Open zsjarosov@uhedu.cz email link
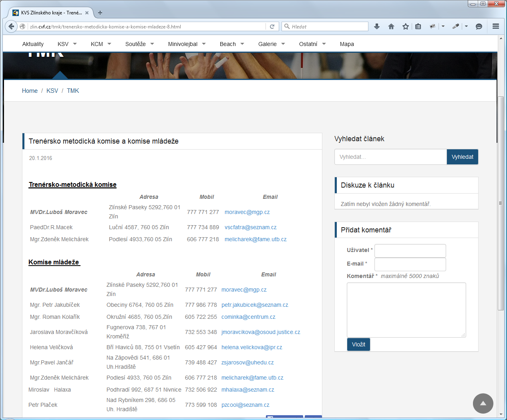The height and width of the screenshot is (420, 507). (x=247, y=362)
